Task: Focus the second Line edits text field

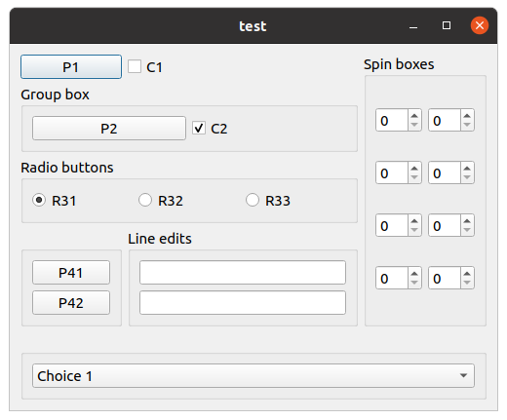Action: click(x=243, y=303)
